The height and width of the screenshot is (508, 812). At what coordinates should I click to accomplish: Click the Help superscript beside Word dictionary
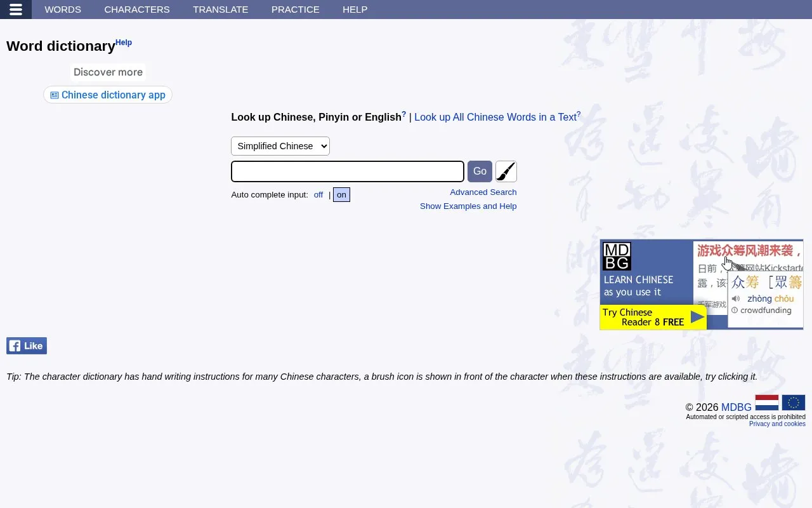(x=124, y=43)
